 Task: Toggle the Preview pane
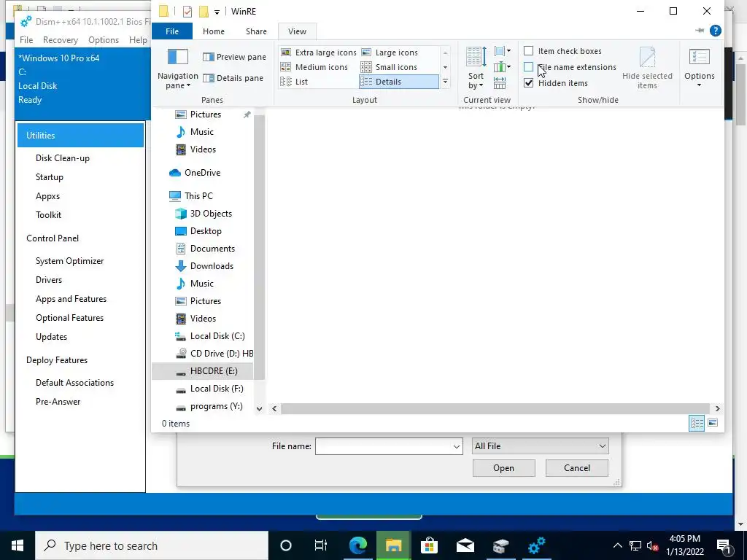click(234, 57)
